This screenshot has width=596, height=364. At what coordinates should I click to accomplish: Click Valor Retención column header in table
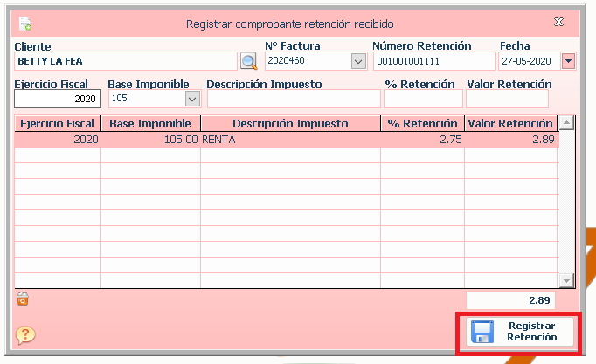coord(510,124)
